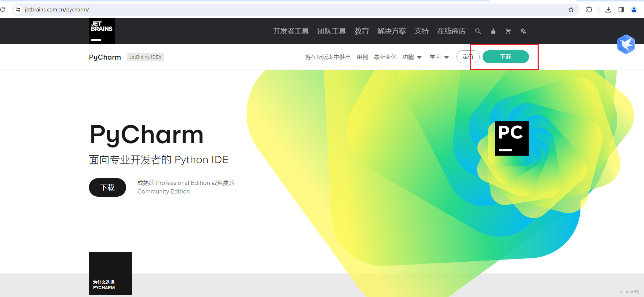
Task: Open the 解决方案 menu
Action: coord(391,31)
